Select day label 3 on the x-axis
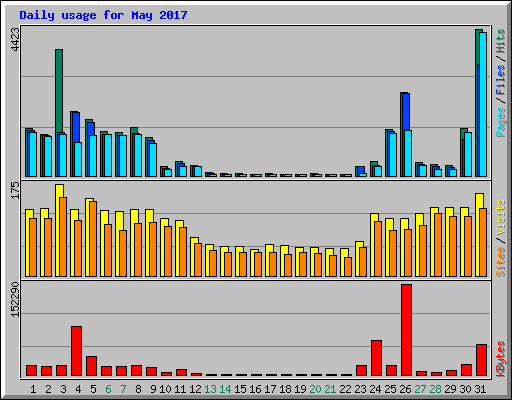The image size is (512, 400). (x=63, y=389)
